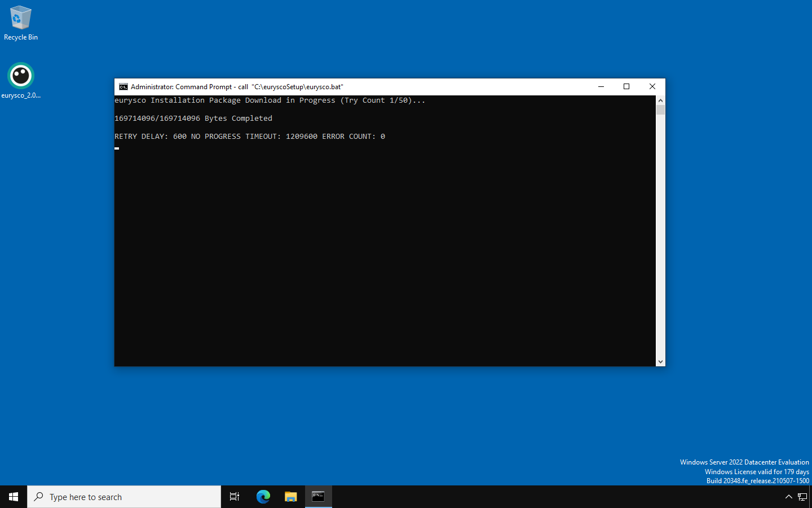
Task: Click the text '169714096/169714096 Bytes Completed'
Action: coord(193,119)
